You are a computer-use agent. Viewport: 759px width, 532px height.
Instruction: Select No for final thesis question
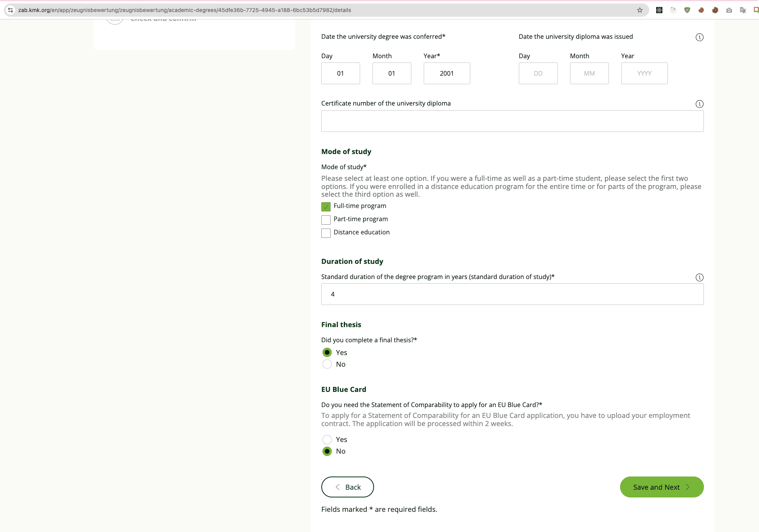327,364
